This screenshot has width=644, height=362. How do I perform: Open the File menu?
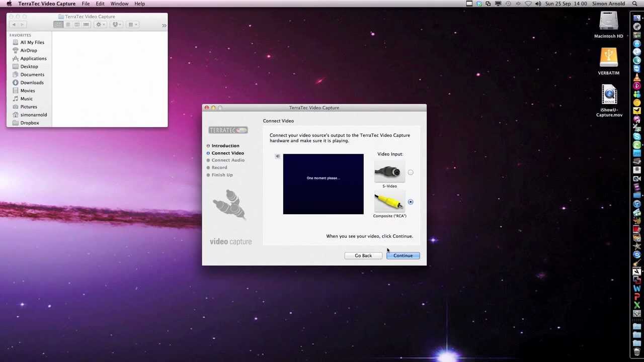click(86, 4)
